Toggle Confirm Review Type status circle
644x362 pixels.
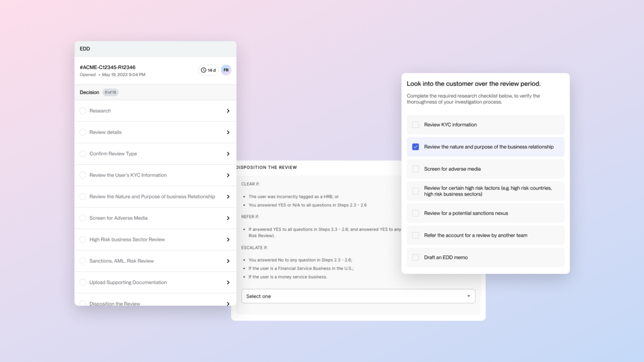tap(83, 154)
